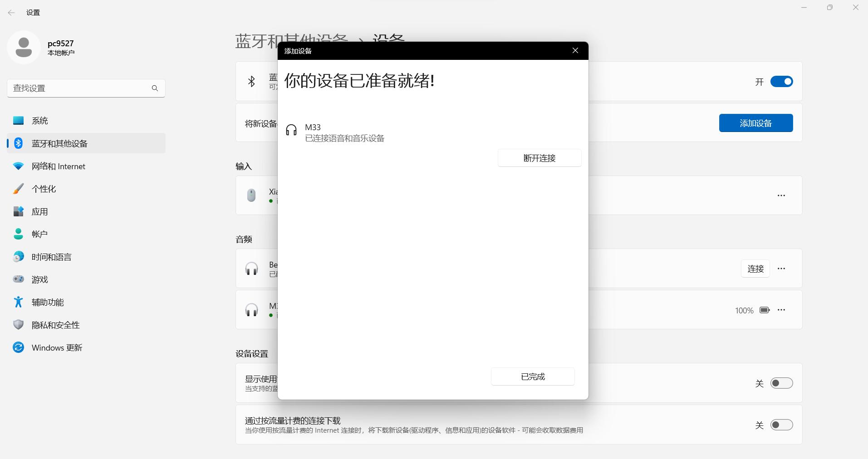Select the 个性化 sidebar icon
The height and width of the screenshot is (459, 868).
click(x=18, y=188)
